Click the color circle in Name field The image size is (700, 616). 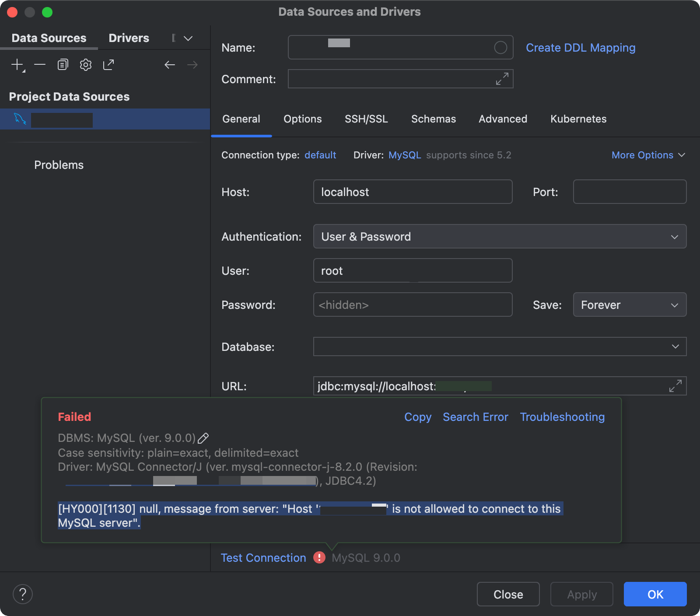[500, 47]
